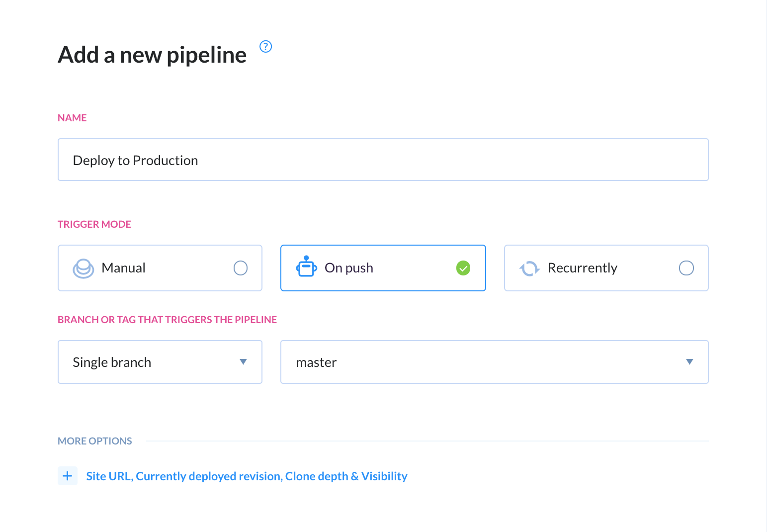Viewport: 767px width, 532px height.
Task: Open the Single branch dropdown arrow
Action: coord(243,362)
